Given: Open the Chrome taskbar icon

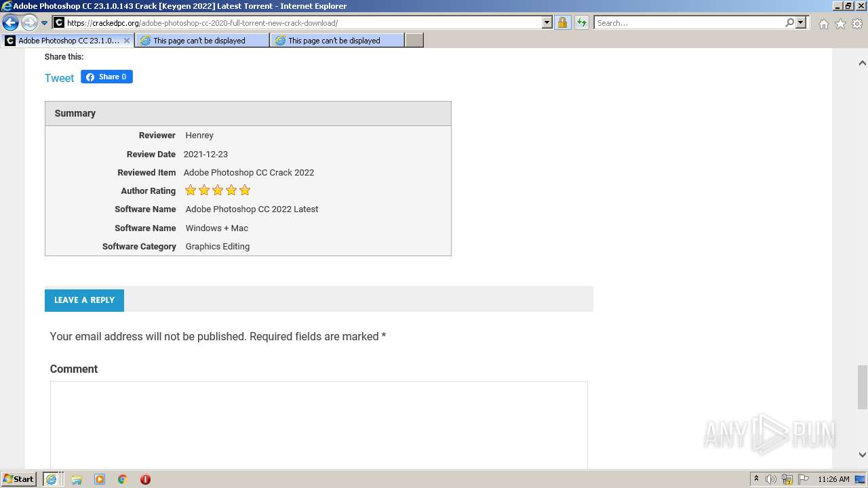Looking at the screenshot, I should point(123,479).
